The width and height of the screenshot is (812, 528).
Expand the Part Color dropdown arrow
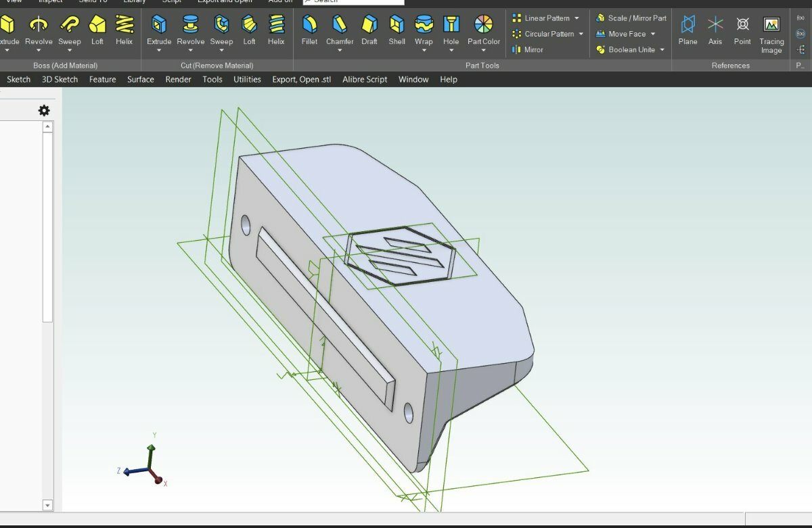point(484,51)
